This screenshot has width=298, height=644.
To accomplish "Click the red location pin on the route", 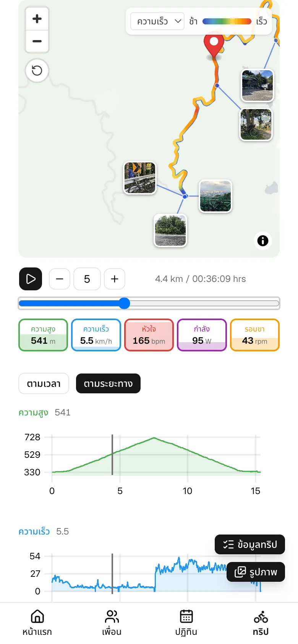I will (214, 45).
